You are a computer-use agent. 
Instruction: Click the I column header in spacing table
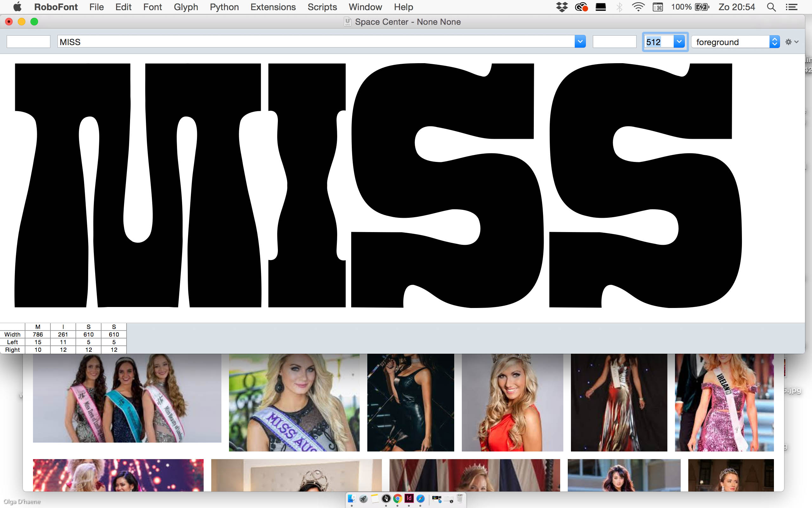(x=63, y=327)
